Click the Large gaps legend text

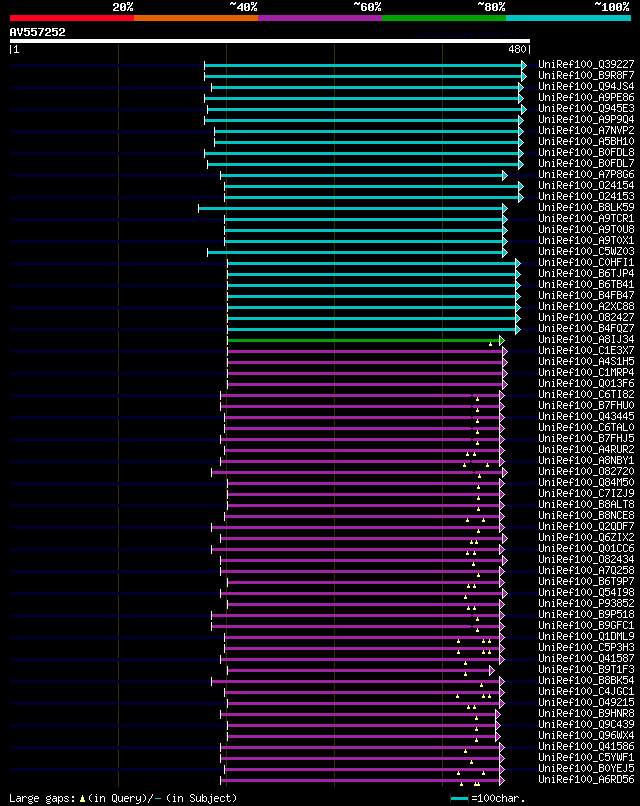(x=123, y=798)
